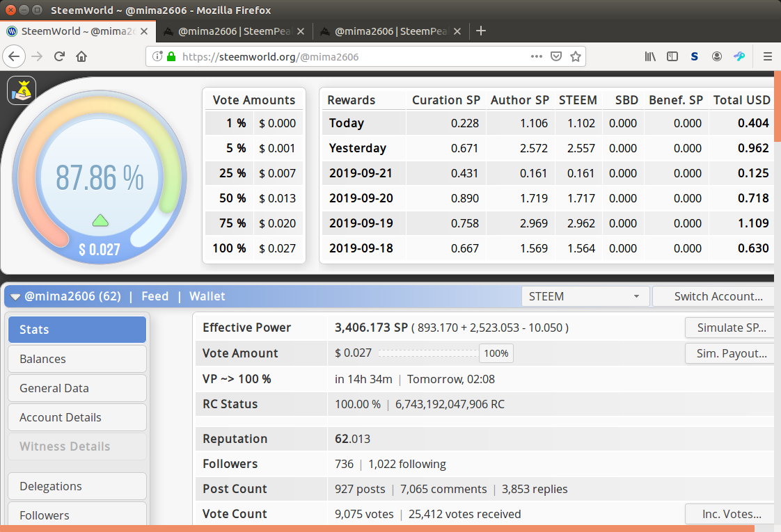Click the 100 % vote amount row

(x=254, y=248)
